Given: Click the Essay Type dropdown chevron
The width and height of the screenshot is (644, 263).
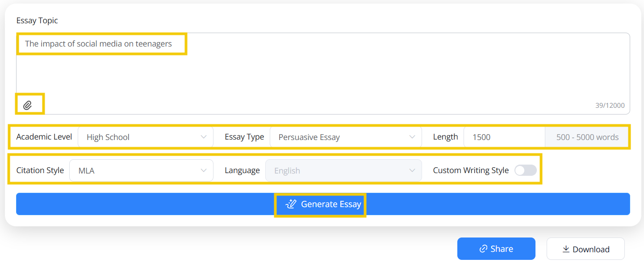Looking at the screenshot, I should click(x=412, y=136).
